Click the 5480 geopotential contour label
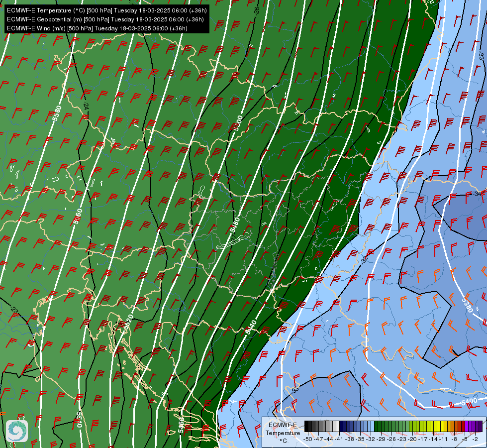 click(x=235, y=225)
